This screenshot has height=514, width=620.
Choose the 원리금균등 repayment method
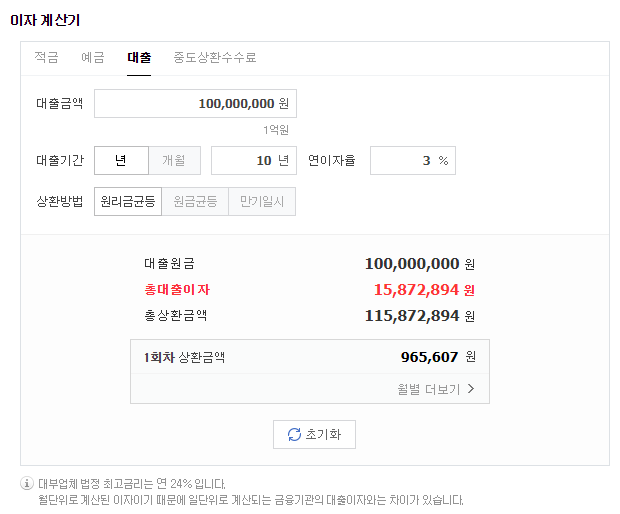tap(128, 202)
